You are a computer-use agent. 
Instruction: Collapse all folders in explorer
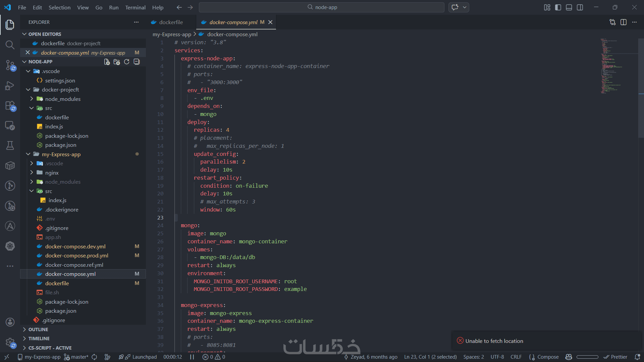pyautogui.click(x=137, y=62)
